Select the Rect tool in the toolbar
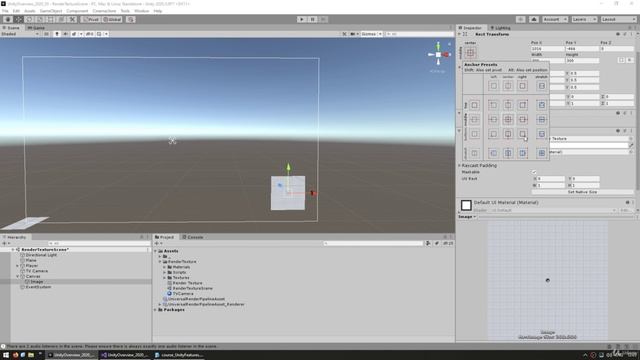Viewport: 640px width, 360px height. [x=51, y=19]
